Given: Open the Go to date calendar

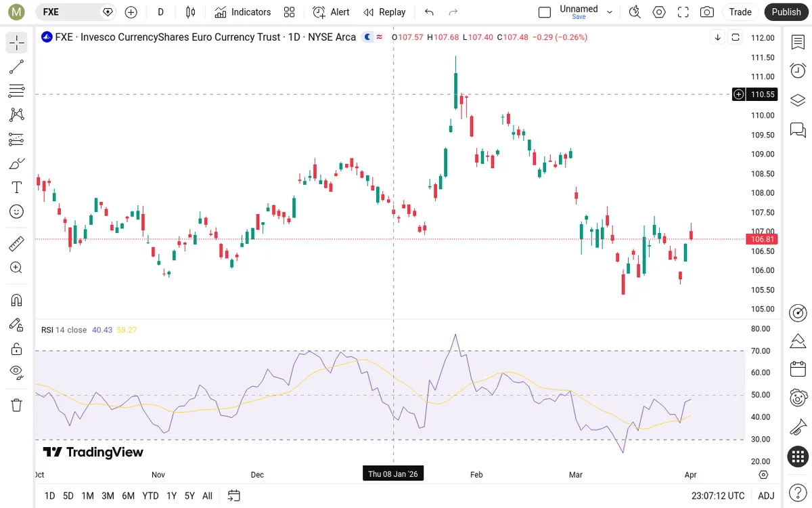Looking at the screenshot, I should point(233,496).
